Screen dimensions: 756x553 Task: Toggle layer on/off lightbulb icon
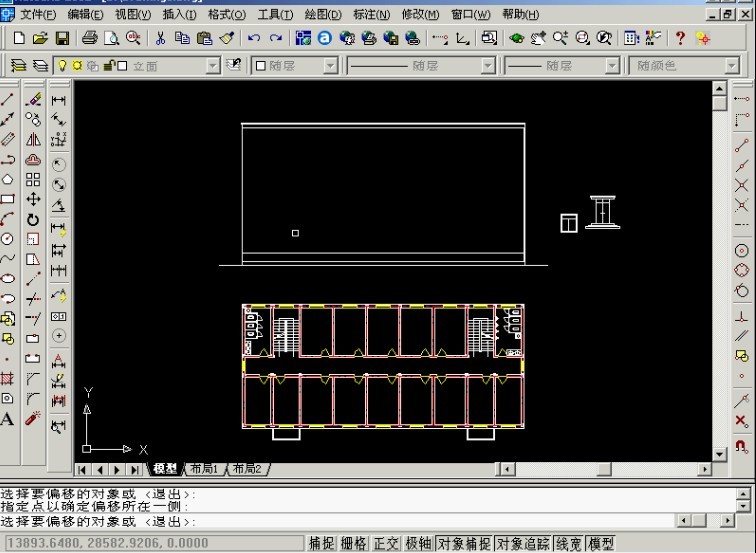click(x=62, y=66)
